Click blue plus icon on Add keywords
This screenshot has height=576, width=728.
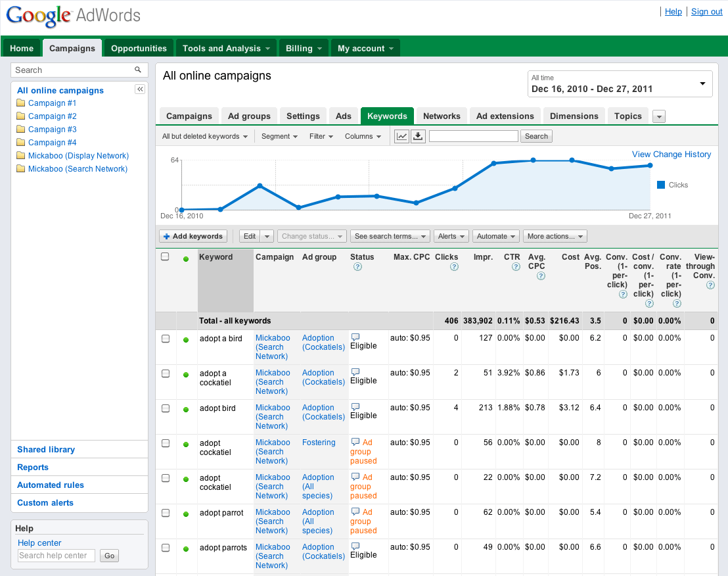167,237
